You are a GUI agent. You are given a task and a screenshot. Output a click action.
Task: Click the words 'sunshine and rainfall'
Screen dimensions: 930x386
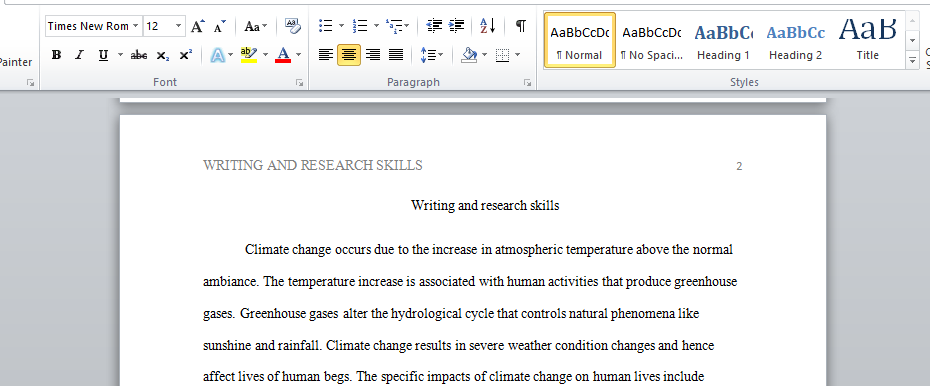pyautogui.click(x=262, y=346)
